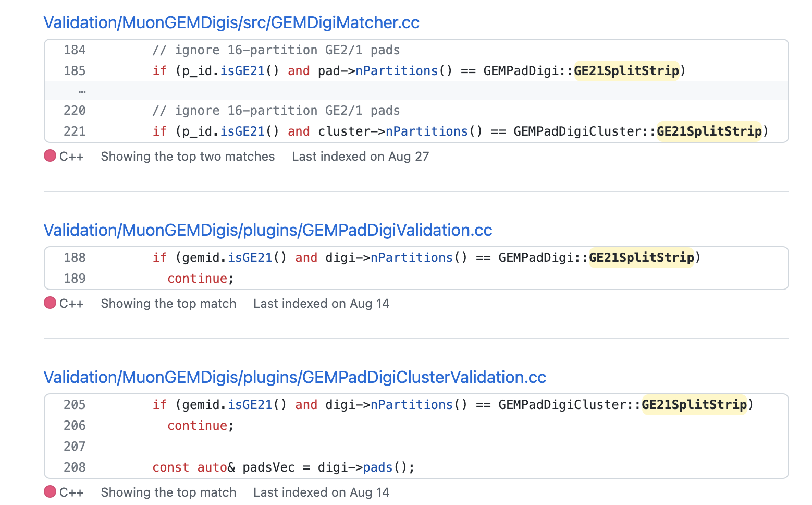Expand the collapsed lines ellipsis in GEMDigiMatcher.cc
This screenshot has height=505, width=812.
[82, 91]
